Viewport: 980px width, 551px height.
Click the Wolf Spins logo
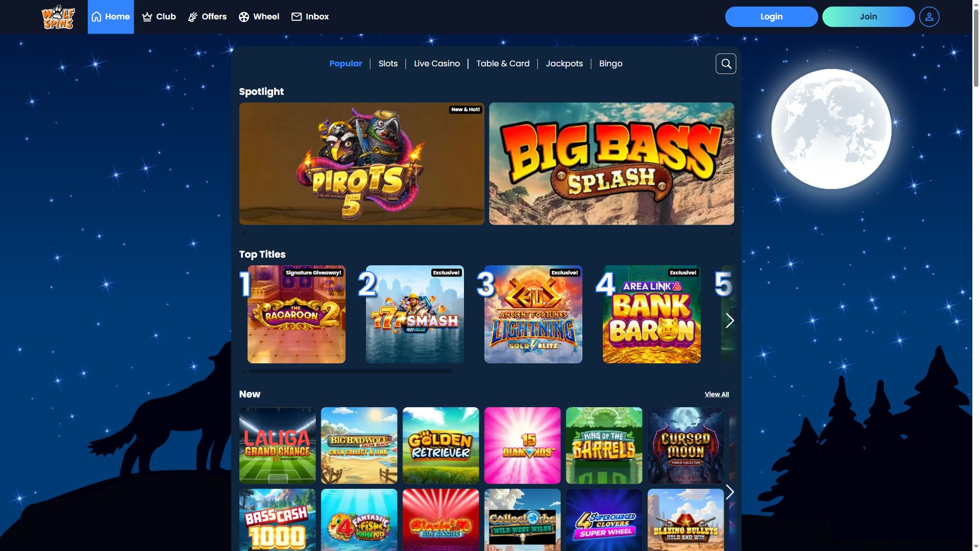(58, 17)
